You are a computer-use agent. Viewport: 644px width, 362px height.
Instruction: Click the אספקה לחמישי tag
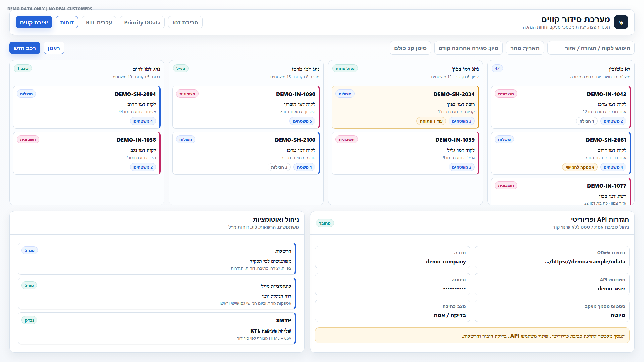580,167
